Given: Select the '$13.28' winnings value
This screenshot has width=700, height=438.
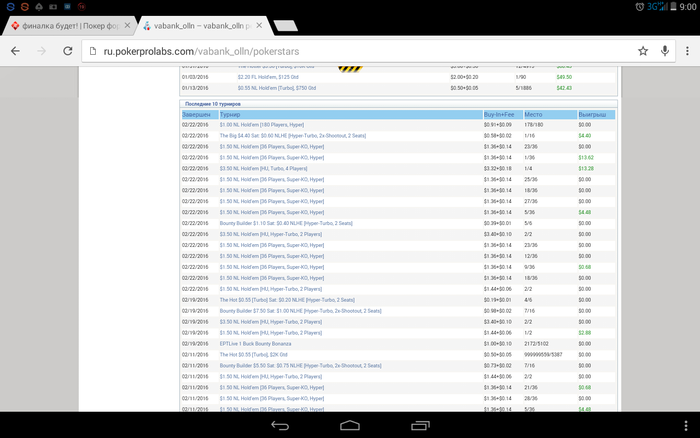Looking at the screenshot, I should [x=586, y=169].
